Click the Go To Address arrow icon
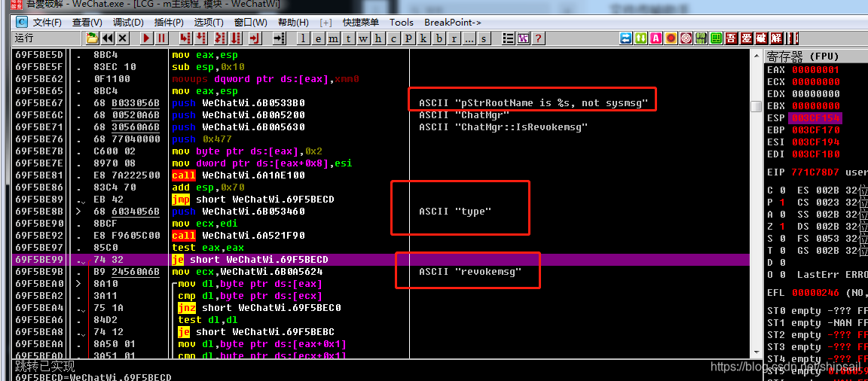Screen dimensions: 868x381 click(280, 38)
